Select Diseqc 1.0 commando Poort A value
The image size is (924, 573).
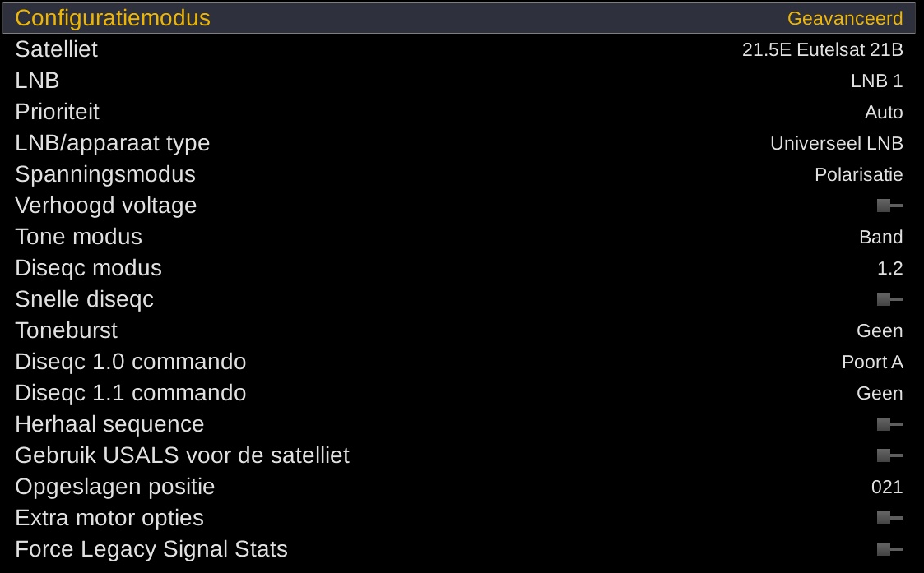(x=872, y=363)
